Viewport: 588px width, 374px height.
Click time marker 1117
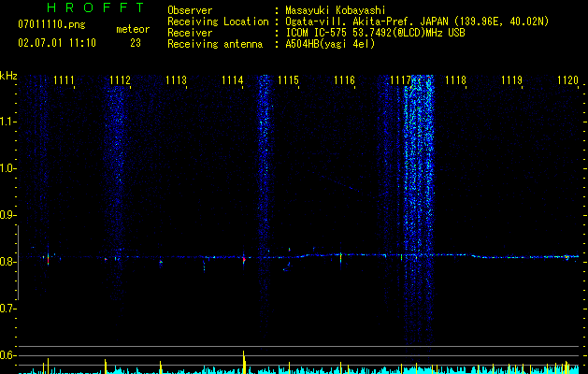pos(400,80)
